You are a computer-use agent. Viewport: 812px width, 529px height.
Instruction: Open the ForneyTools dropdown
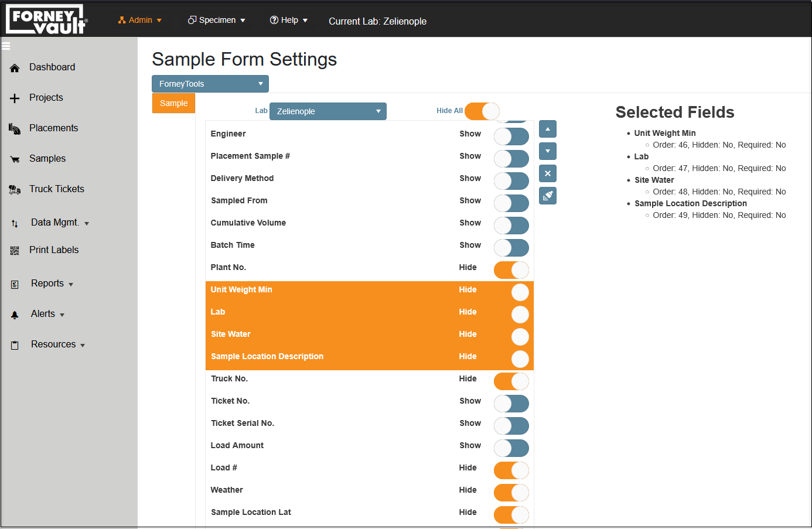[210, 83]
